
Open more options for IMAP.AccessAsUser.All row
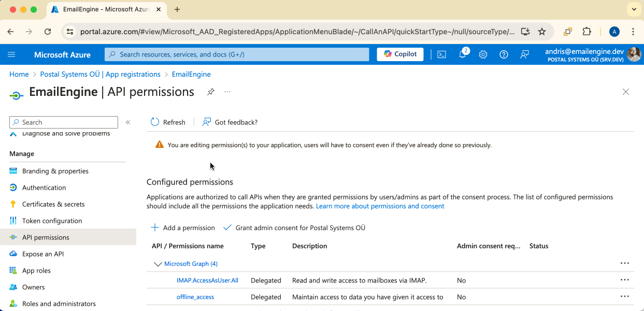coord(625,280)
